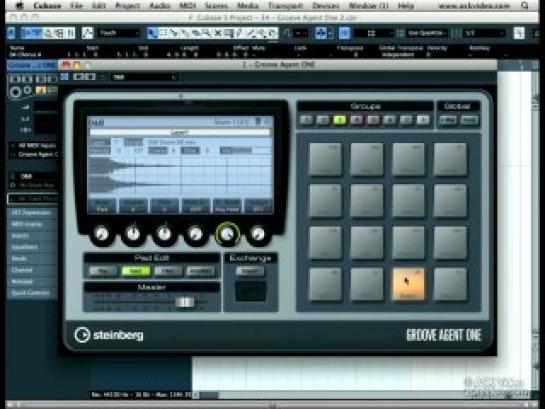Toggle group 4 button in Groups
This screenshot has height=409, width=545.
pyautogui.click(x=356, y=120)
